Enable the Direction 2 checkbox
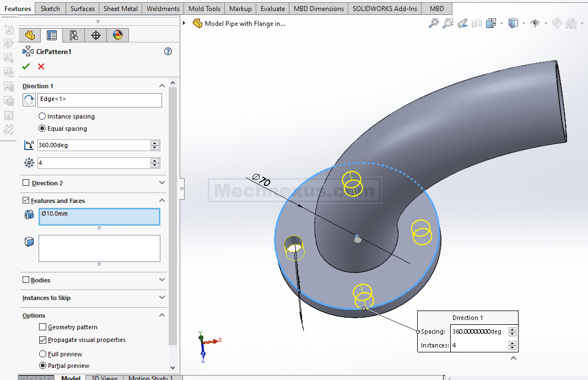Screen dimensions: 588x380 point(26,183)
